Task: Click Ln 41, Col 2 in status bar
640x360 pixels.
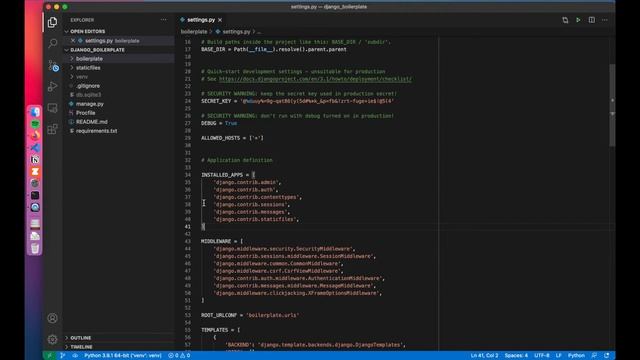Action: coord(484,356)
